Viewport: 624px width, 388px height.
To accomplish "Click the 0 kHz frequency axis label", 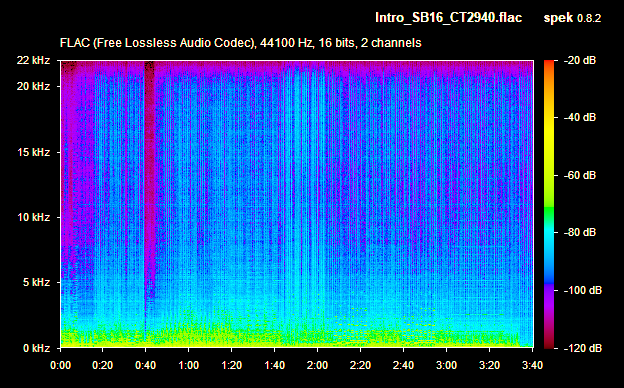I will 36,348.
